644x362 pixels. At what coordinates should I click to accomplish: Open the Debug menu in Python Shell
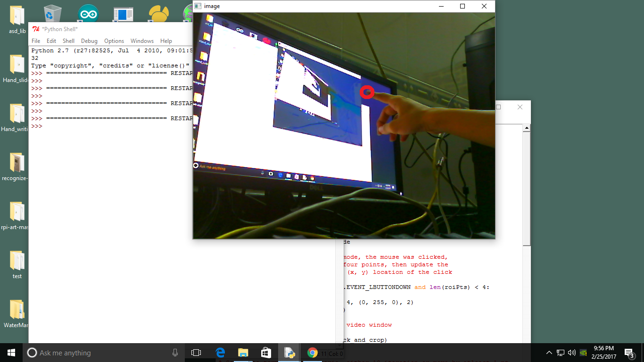click(x=89, y=41)
